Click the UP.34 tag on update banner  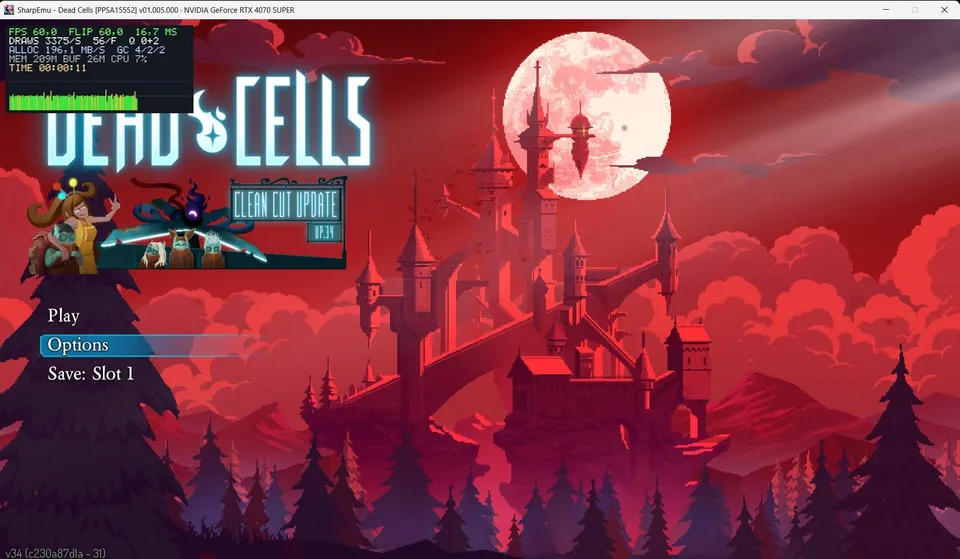point(324,232)
